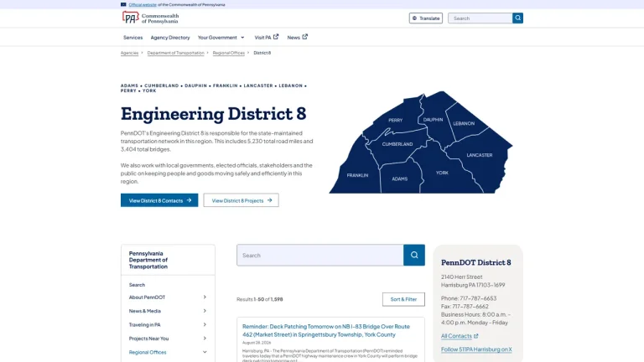644x362 pixels.
Task: Expand News & Media chevron in sidebar
Action: pos(205,311)
